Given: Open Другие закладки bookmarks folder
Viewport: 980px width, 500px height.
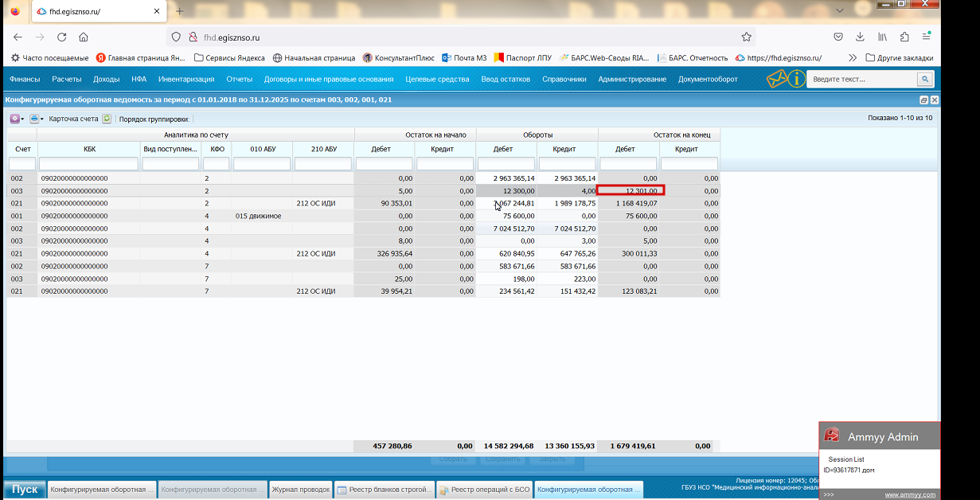Looking at the screenshot, I should [899, 58].
